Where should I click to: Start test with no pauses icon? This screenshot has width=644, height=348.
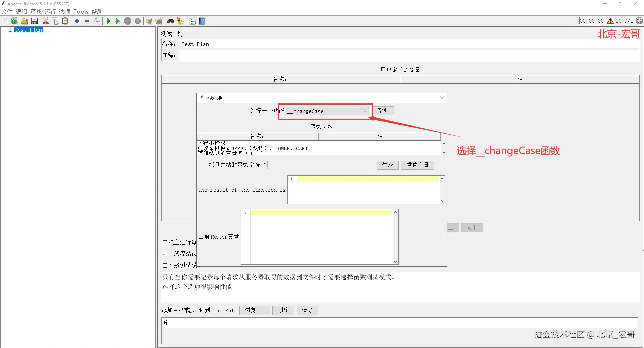[x=118, y=21]
